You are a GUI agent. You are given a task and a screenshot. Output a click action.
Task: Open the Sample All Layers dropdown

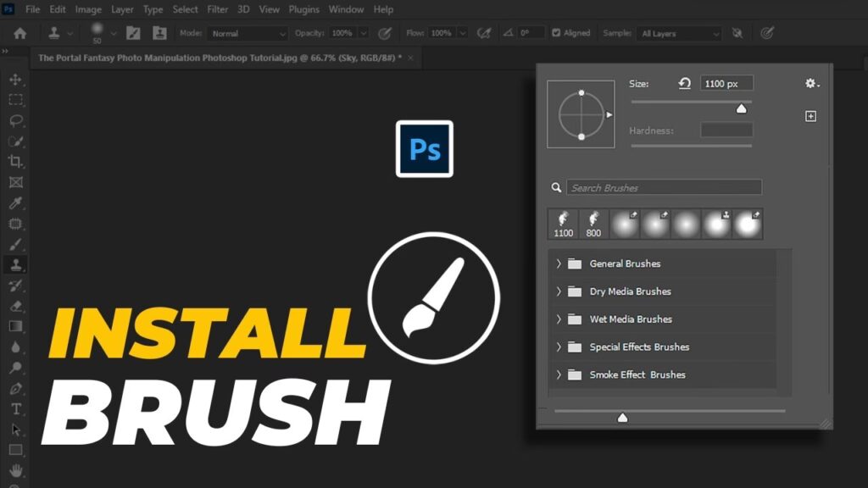coord(681,34)
